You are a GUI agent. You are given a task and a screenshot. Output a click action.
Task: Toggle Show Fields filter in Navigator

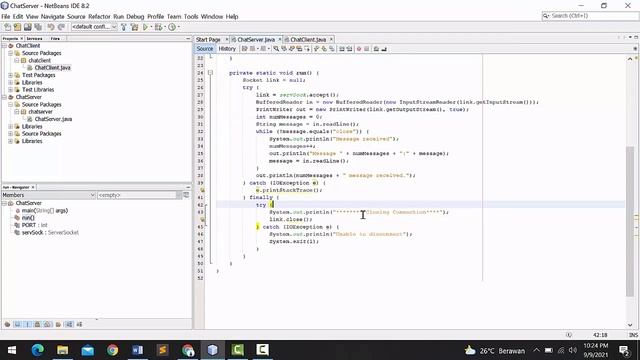coord(17,324)
